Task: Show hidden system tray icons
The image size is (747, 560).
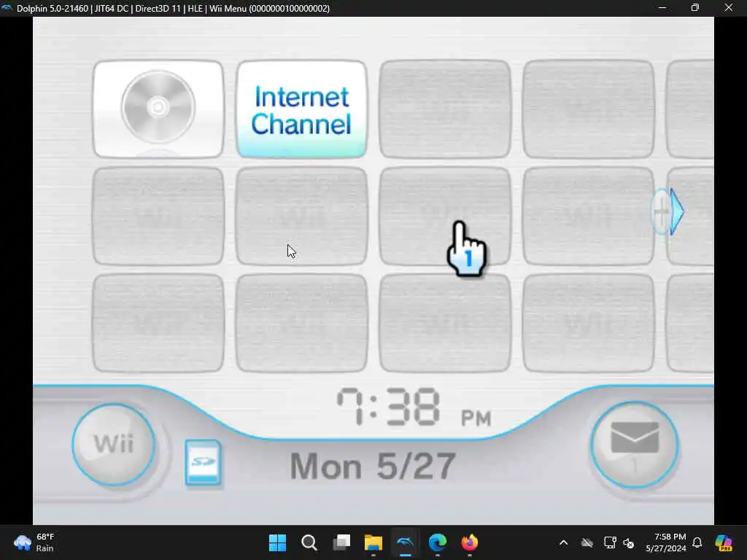Action: pos(564,542)
